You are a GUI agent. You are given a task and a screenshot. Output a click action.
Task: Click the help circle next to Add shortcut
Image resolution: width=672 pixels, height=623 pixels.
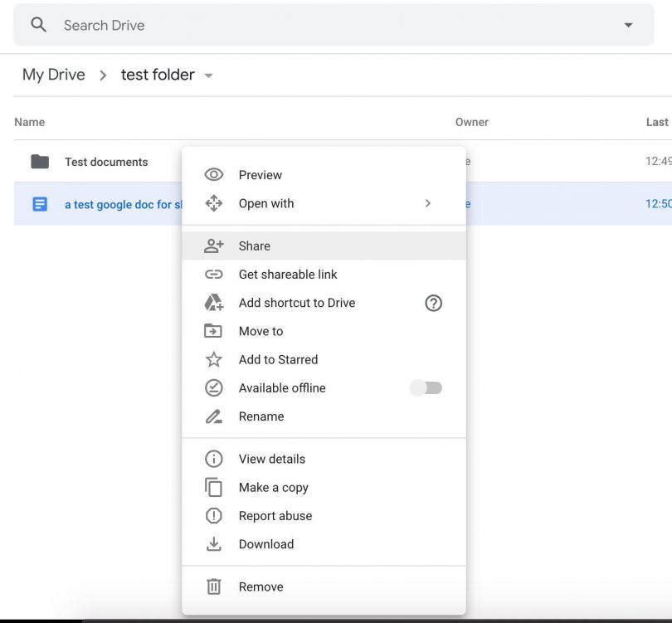(433, 304)
